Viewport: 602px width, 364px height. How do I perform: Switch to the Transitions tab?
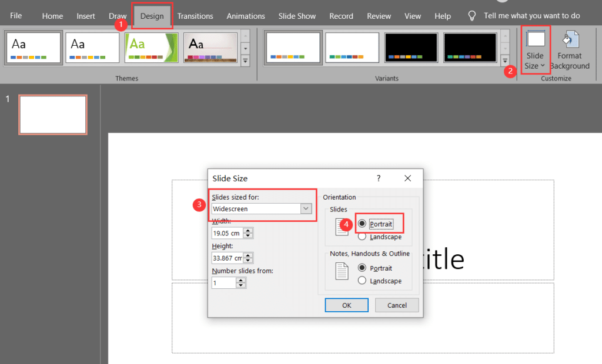[x=195, y=16]
